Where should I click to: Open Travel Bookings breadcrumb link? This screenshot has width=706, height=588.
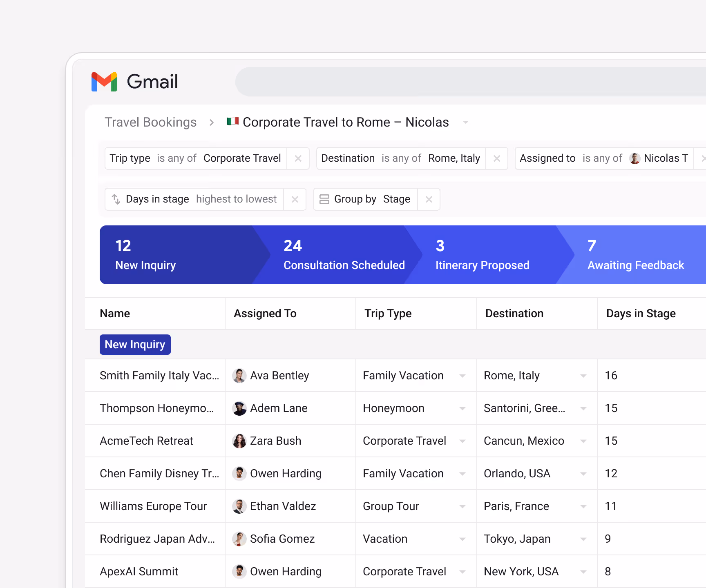[150, 122]
